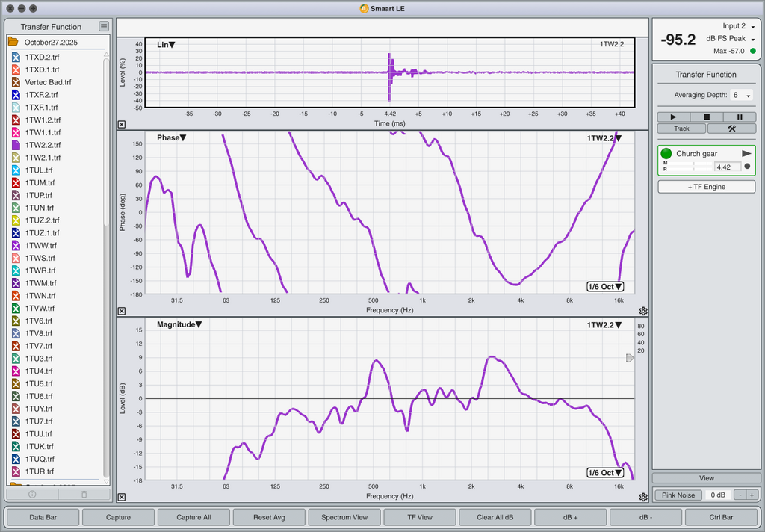765x532 pixels.
Task: Click the phase graph gear settings icon
Action: tap(643, 311)
